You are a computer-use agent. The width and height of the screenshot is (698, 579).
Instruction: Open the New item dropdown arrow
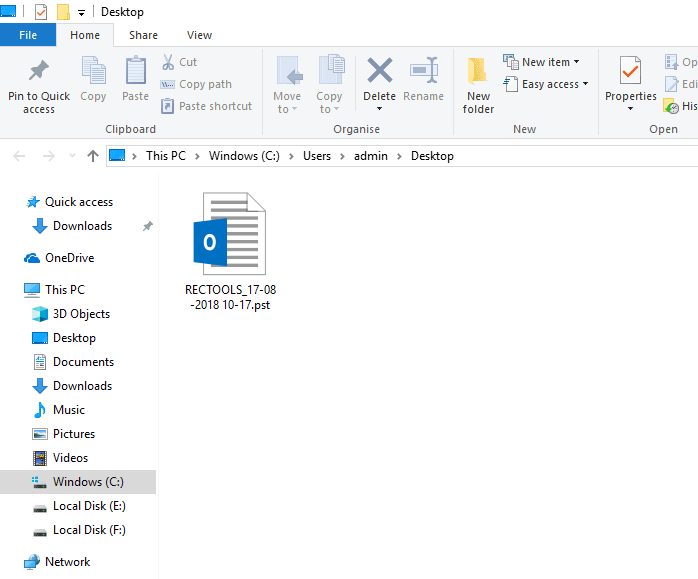[x=576, y=62]
